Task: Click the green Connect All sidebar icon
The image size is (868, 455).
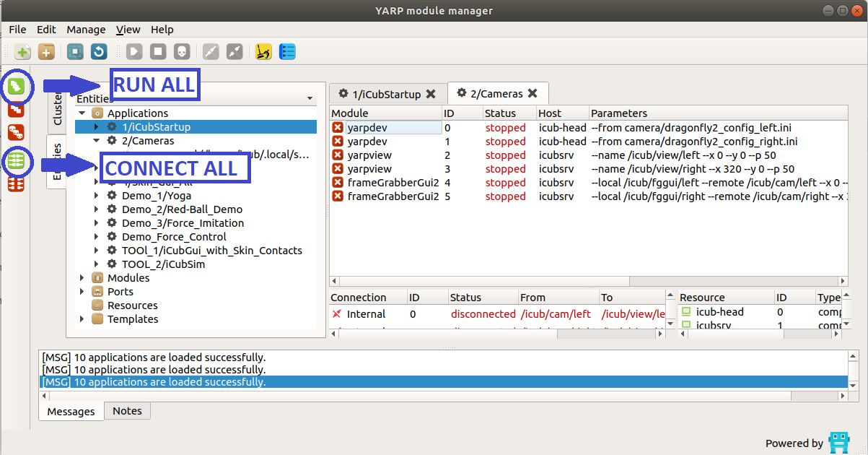Action: tap(16, 162)
